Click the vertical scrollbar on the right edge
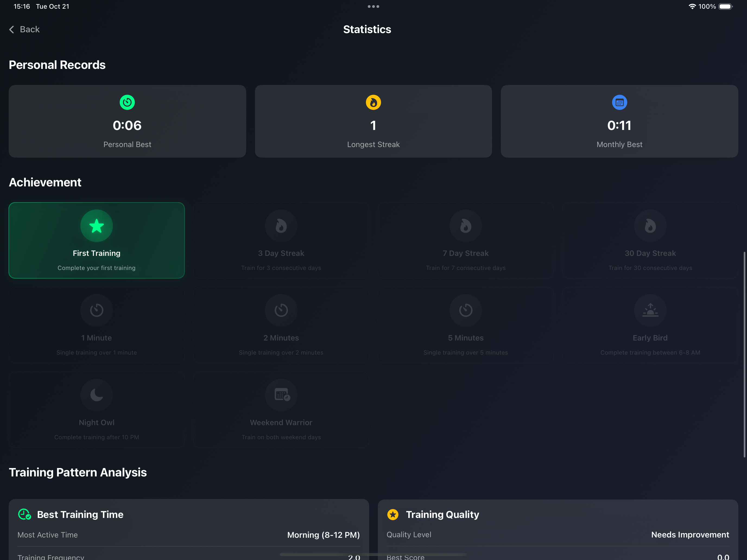 744,354
